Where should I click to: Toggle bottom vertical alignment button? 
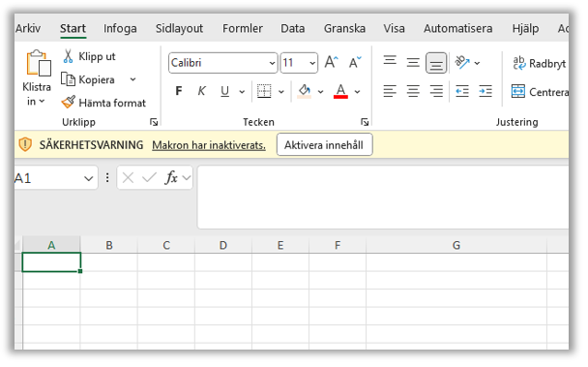[436, 63]
